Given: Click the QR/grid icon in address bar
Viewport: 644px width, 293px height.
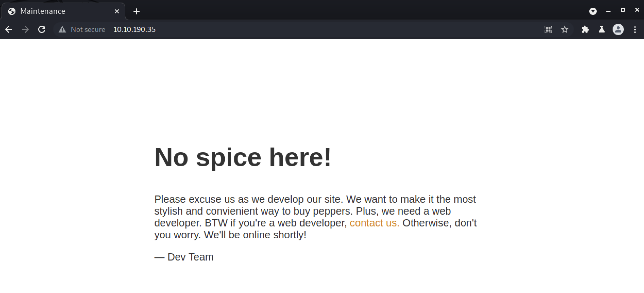Looking at the screenshot, I should pos(548,30).
